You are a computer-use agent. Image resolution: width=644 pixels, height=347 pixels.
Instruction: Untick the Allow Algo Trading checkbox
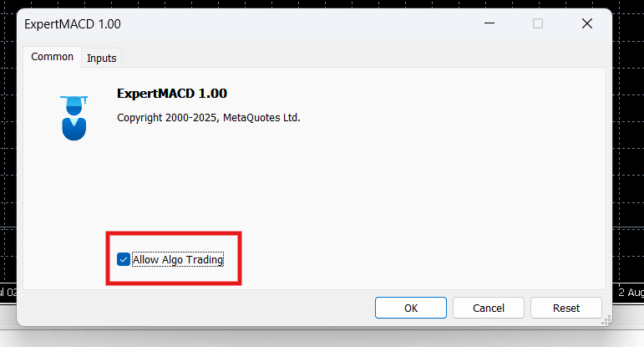124,259
